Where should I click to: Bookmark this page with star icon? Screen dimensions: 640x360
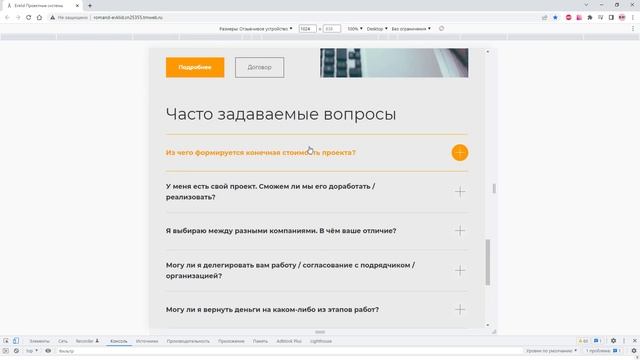(555, 18)
